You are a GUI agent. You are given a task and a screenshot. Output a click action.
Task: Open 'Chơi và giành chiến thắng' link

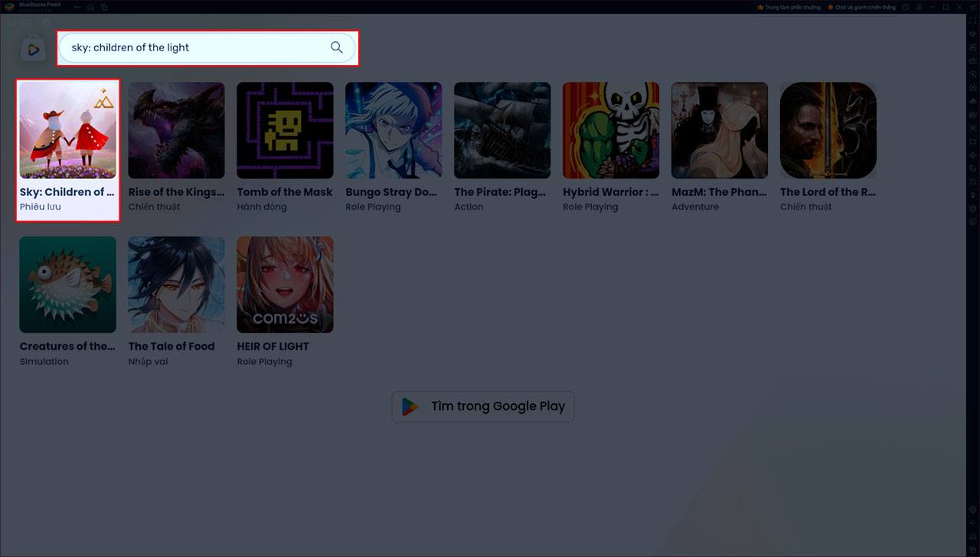coord(861,7)
